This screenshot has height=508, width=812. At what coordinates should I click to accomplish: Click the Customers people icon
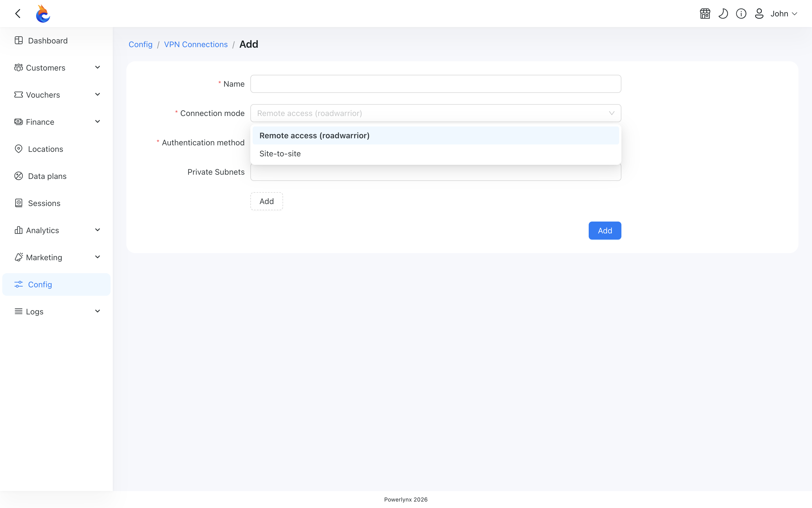pyautogui.click(x=19, y=67)
